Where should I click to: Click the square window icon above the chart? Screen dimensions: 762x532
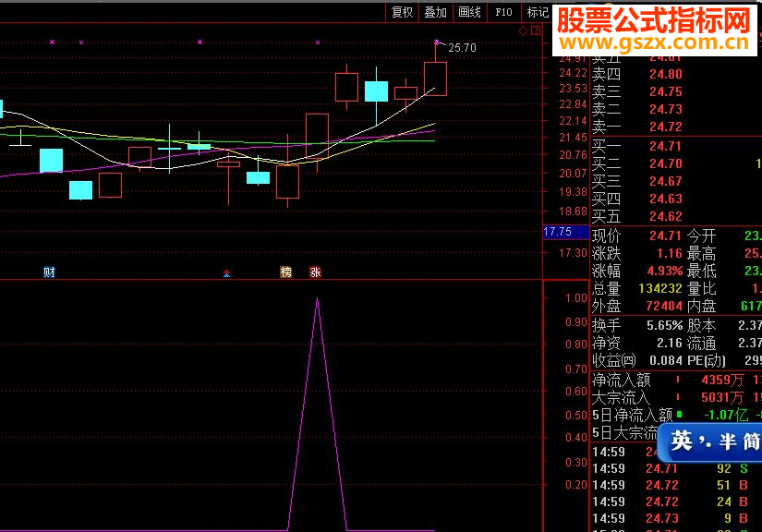tap(536, 31)
